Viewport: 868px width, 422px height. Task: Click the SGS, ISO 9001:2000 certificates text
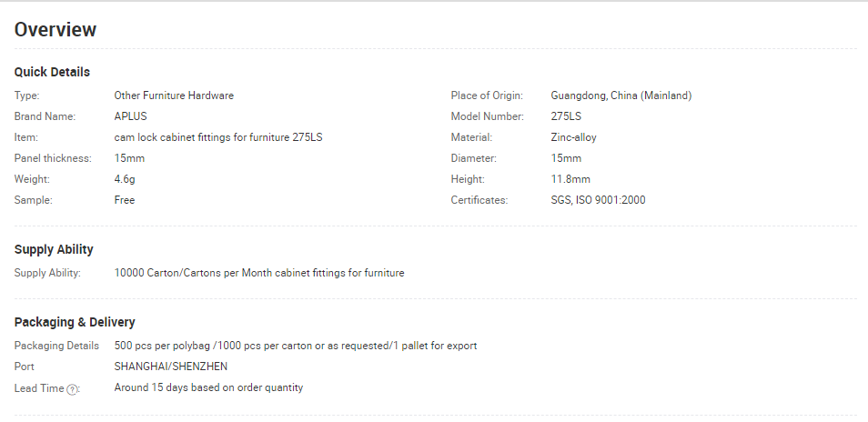coord(598,200)
